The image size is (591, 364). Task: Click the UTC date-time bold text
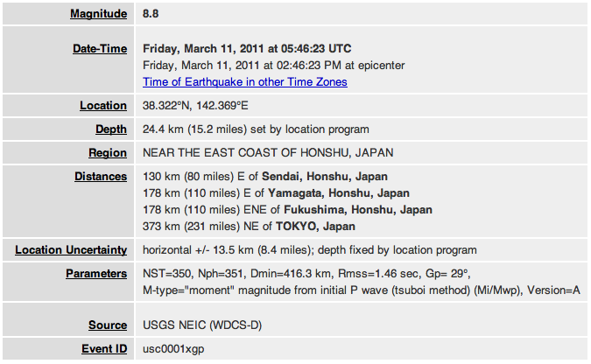[x=247, y=49]
